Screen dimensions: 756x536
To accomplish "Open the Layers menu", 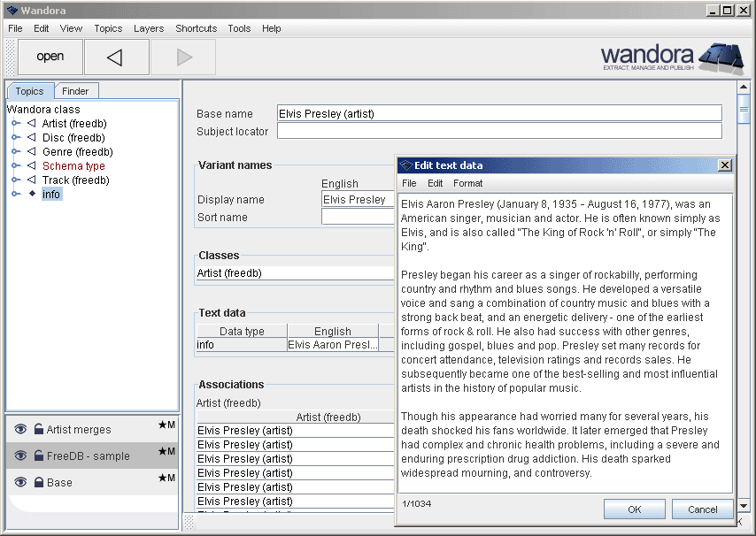I will coord(149,28).
